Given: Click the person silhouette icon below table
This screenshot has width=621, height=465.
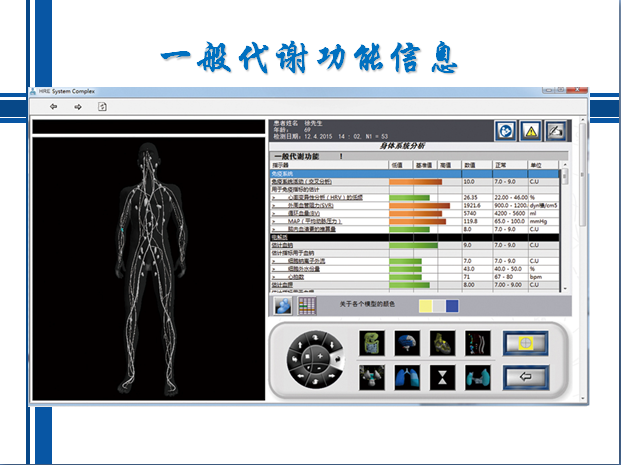Looking at the screenshot, I should pos(283,305).
